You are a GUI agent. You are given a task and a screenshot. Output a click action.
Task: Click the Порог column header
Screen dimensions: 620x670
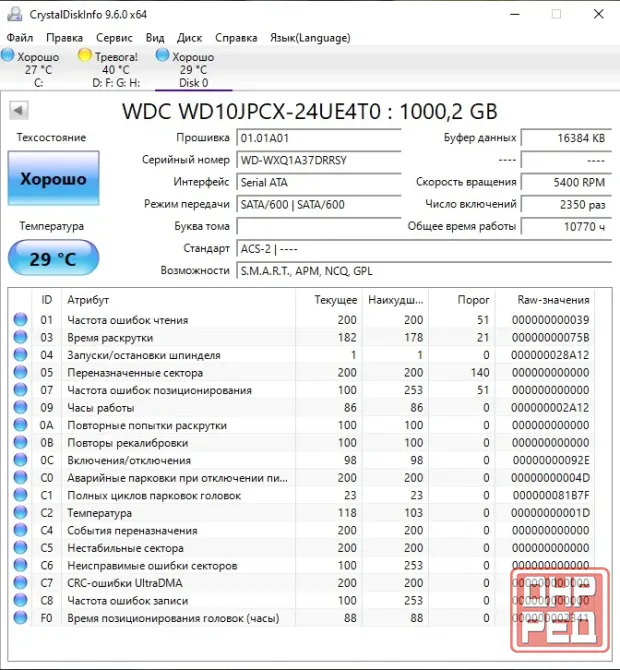point(462,300)
